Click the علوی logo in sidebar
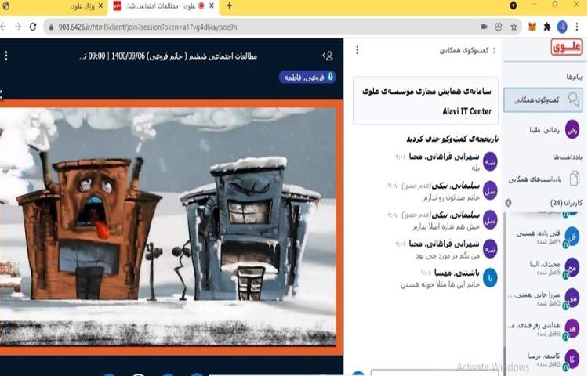This screenshot has height=376, width=588. pos(565,49)
